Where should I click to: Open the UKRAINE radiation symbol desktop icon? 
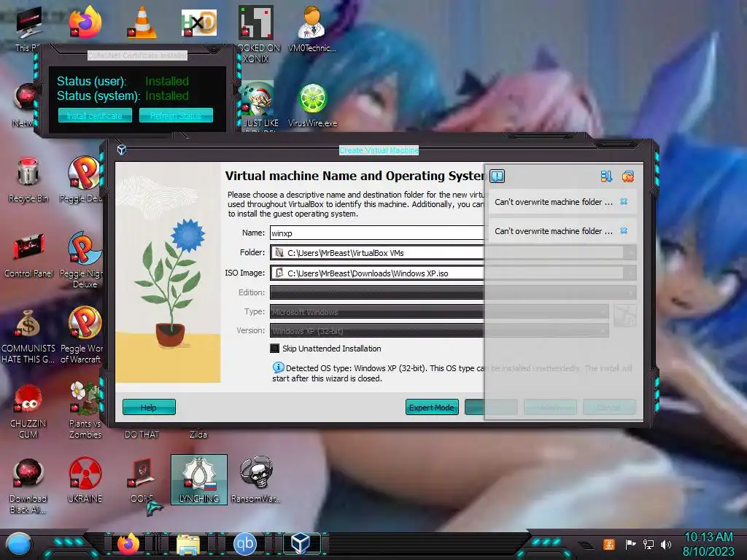85,480
